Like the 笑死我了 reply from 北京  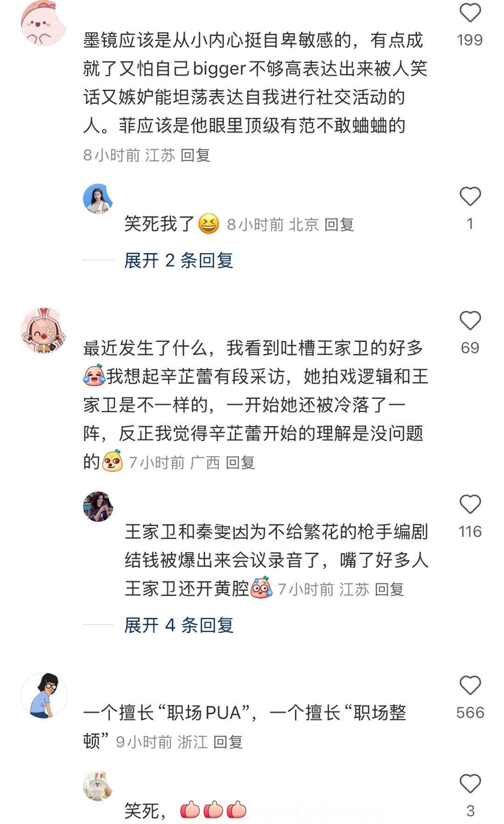pyautogui.click(x=470, y=197)
